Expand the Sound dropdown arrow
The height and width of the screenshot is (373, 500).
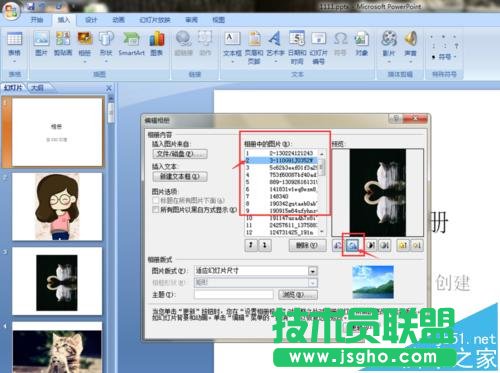pos(411,61)
